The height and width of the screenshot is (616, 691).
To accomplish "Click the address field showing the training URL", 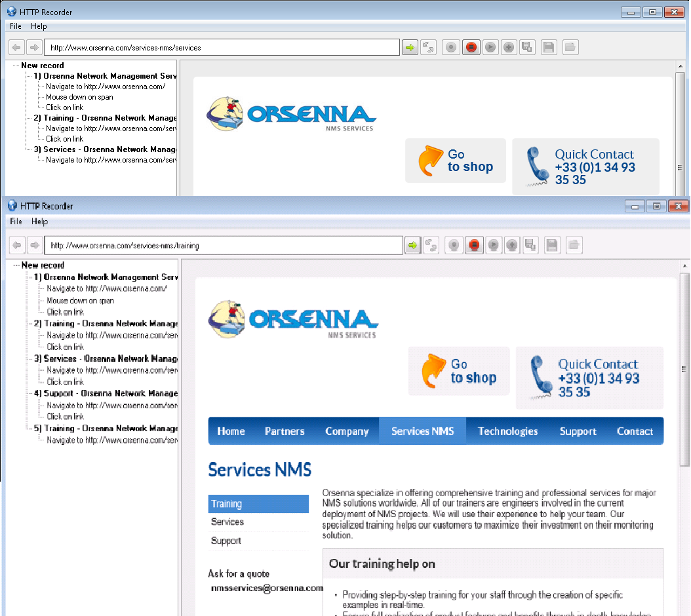I will click(x=223, y=246).
